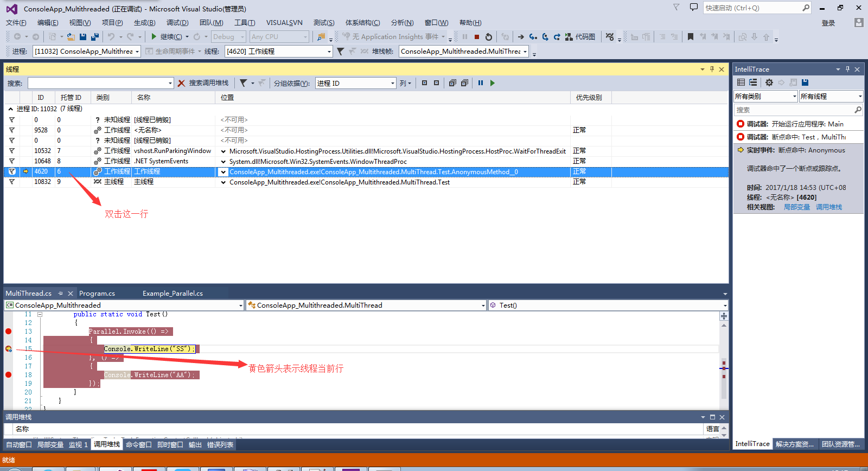
Task: Expand location dropdown for thread 4620
Action: [223, 172]
